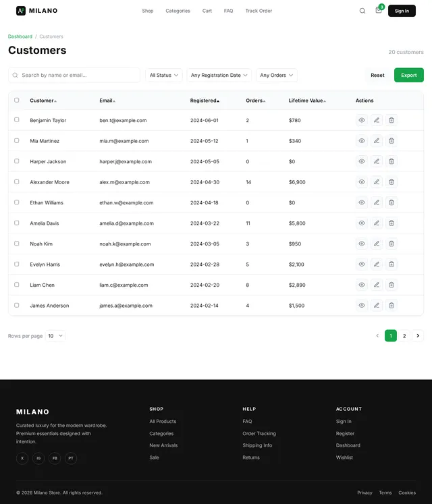
Task: Delete Benjamin Taylor's record
Action: [391, 120]
